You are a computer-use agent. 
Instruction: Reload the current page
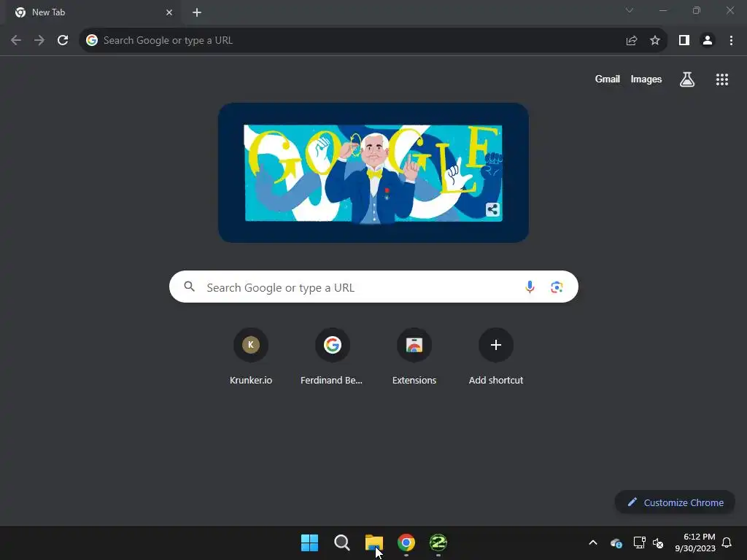63,41
